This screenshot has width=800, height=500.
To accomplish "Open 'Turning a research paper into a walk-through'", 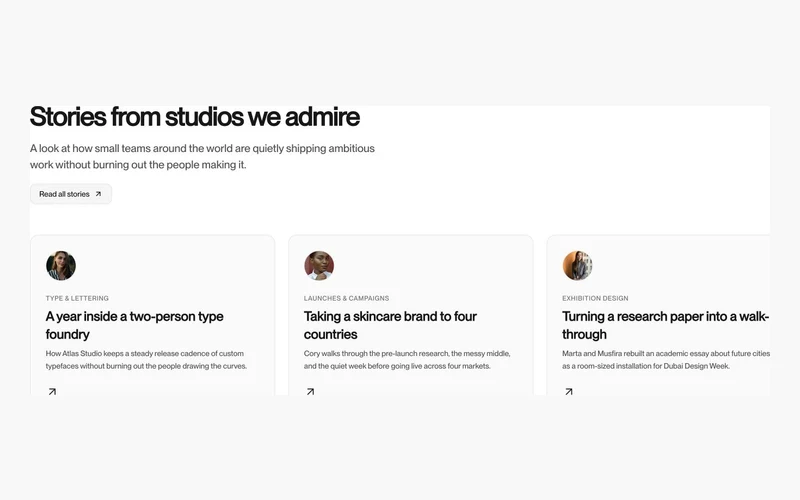I will tap(665, 325).
